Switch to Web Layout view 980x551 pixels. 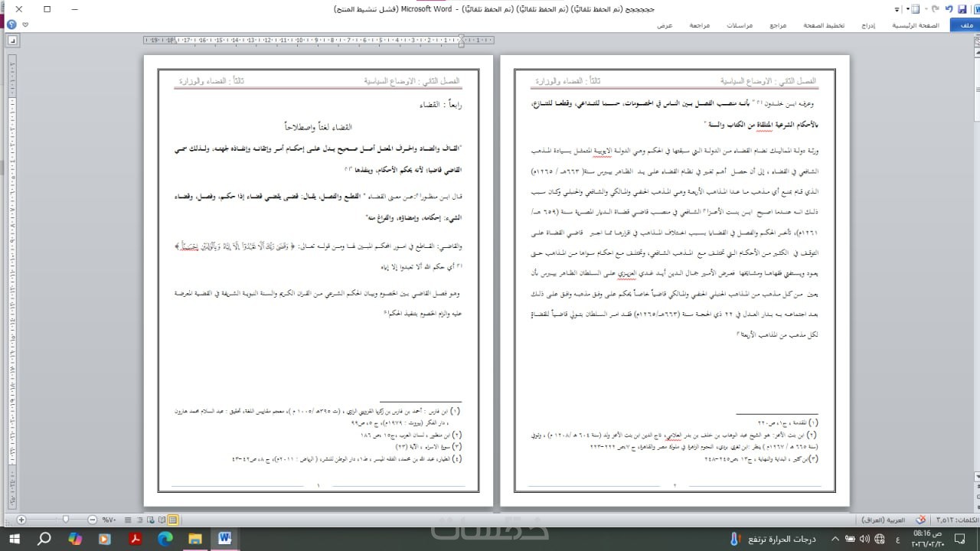point(150,520)
